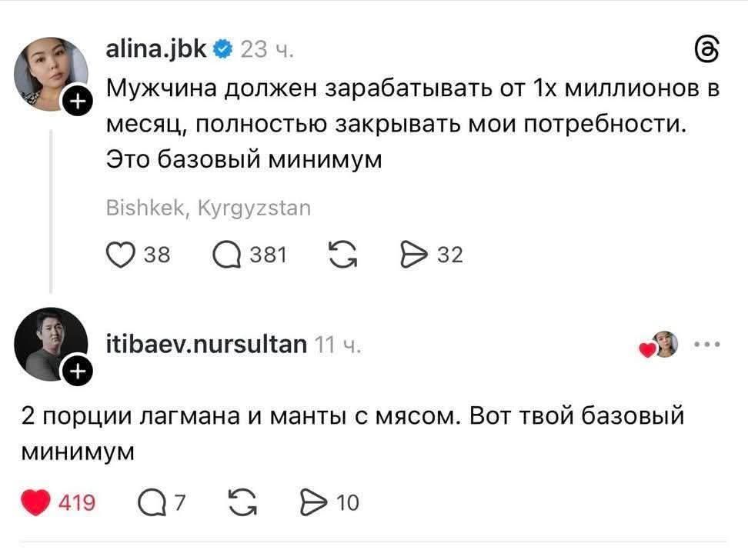Open alina.jbk's verified badge info
The height and width of the screenshot is (560, 748).
(222, 48)
